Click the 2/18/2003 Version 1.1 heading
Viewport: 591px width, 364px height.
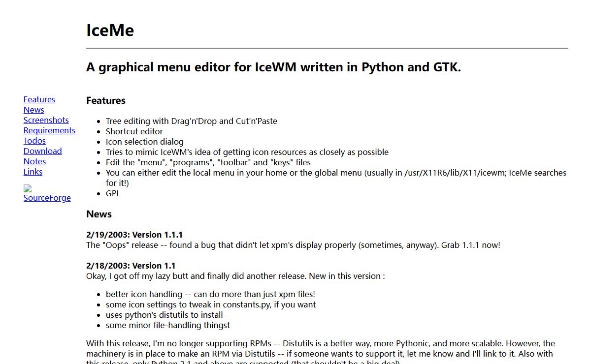coord(131,266)
